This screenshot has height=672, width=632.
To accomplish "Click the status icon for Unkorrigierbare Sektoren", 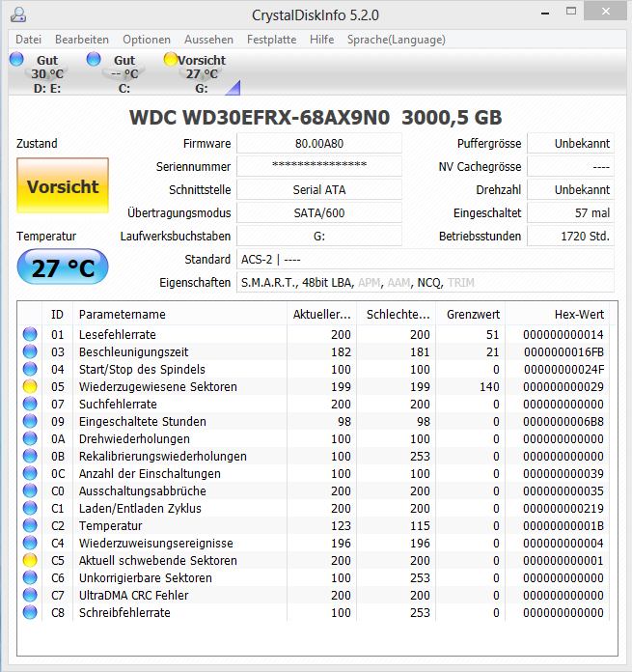I will (x=30, y=577).
